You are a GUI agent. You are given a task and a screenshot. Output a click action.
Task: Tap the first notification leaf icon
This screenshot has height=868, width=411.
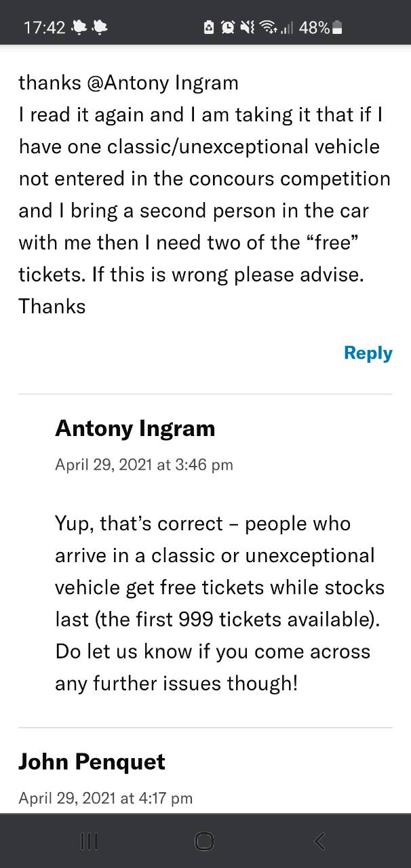[79, 28]
